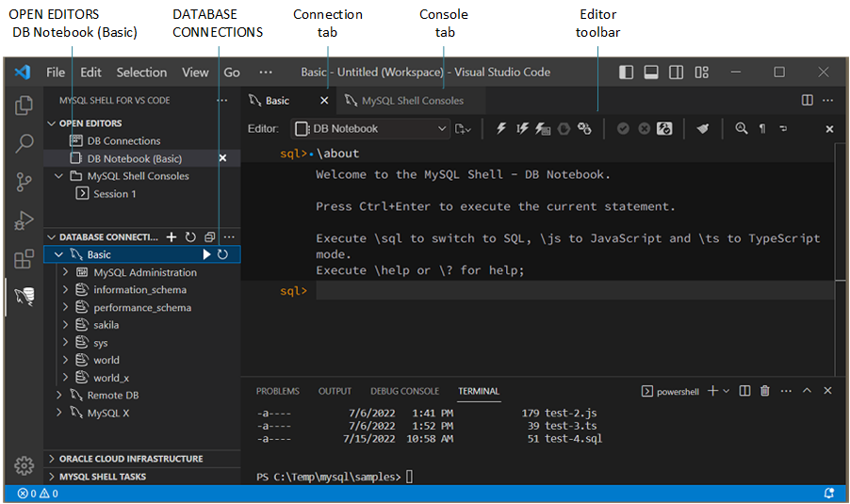Click the execute statement lightning bolt icon

(501, 129)
